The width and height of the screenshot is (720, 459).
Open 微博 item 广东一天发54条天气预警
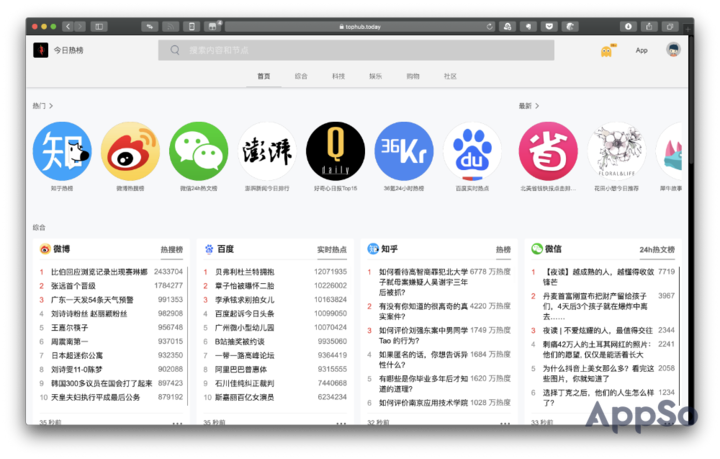92,300
